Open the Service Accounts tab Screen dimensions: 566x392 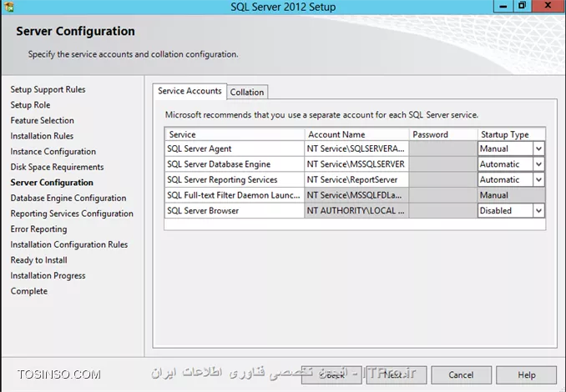coord(190,91)
